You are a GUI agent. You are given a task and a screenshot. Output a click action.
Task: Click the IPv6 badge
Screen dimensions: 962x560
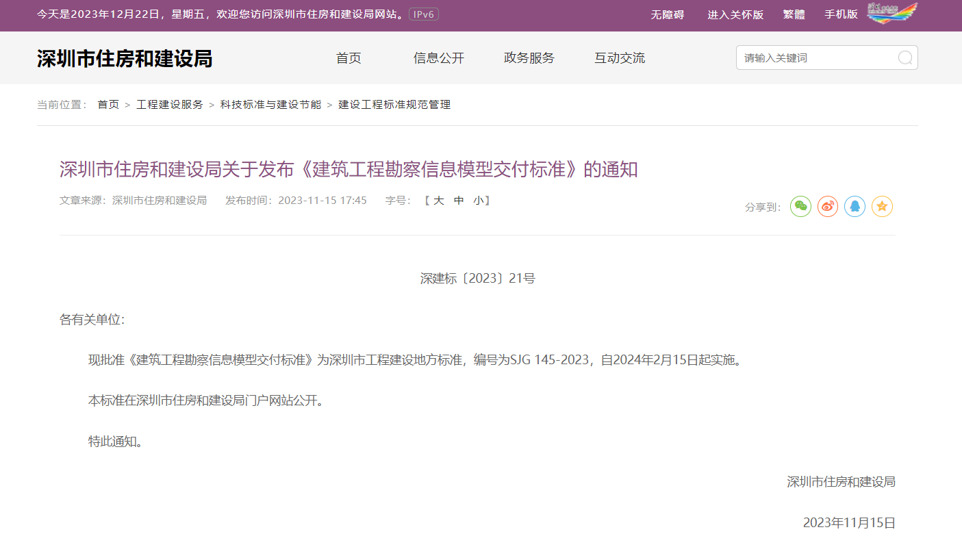[424, 14]
